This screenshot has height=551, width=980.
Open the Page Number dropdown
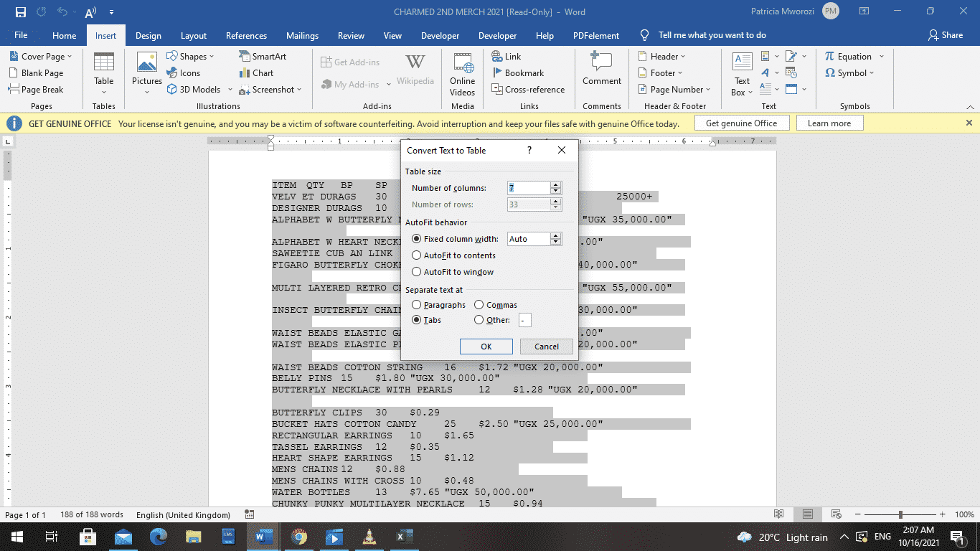[x=673, y=89]
